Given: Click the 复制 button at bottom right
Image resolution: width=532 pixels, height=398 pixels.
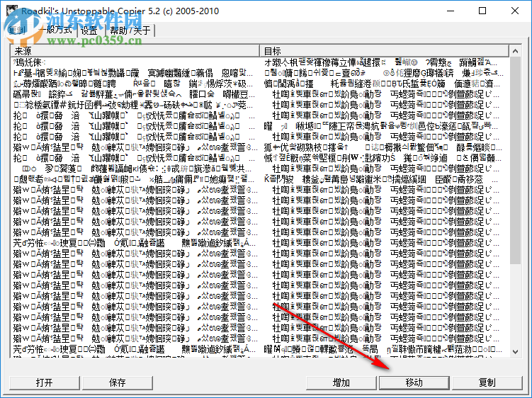Looking at the screenshot, I should (x=487, y=382).
